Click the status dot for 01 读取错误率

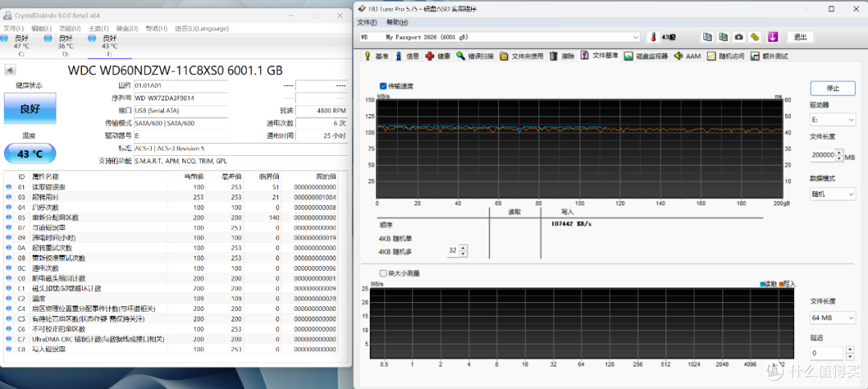click(9, 187)
